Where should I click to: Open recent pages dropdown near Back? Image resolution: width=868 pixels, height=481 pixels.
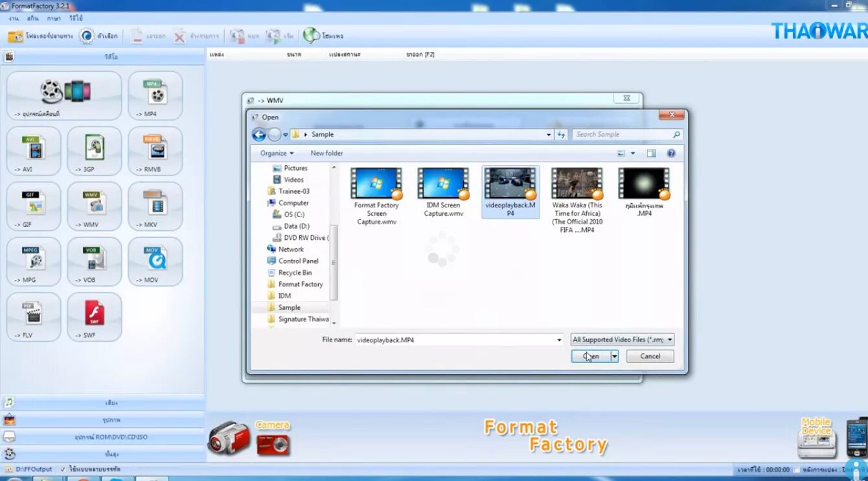coord(286,134)
